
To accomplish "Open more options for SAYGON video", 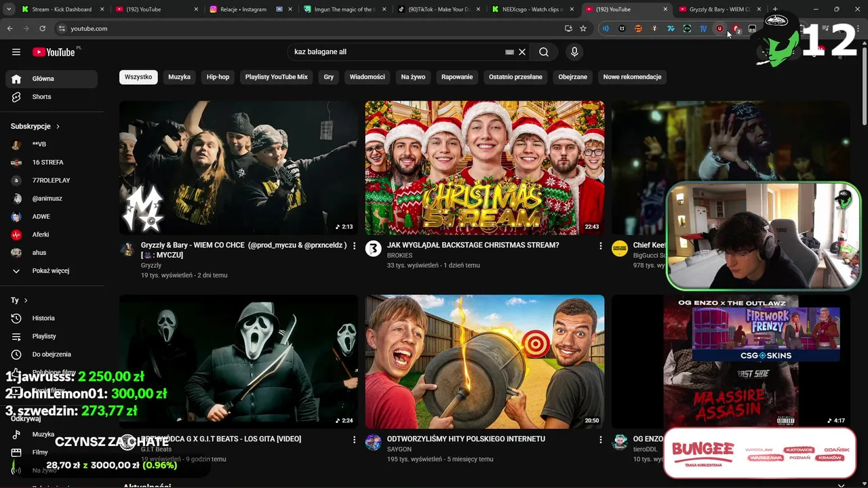I will pos(600,440).
